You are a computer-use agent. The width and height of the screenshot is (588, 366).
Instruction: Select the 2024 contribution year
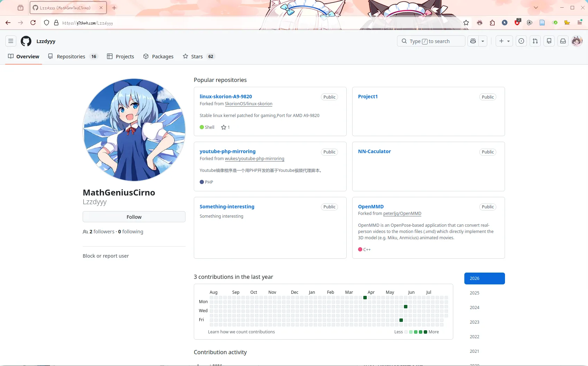tap(485, 308)
